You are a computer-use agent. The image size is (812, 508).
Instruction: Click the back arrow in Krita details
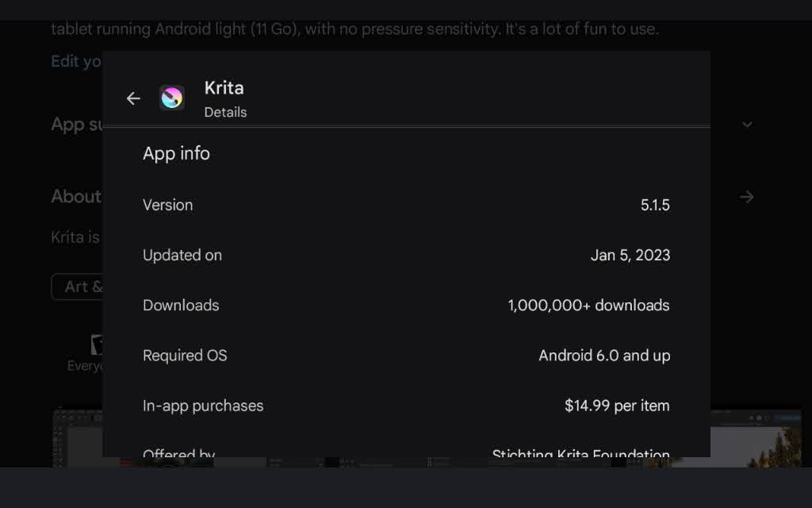133,98
